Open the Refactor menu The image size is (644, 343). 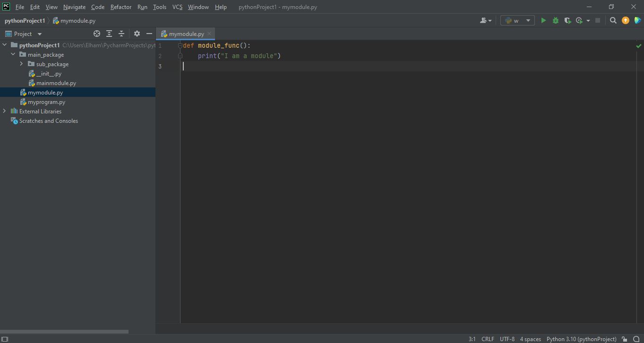(x=121, y=7)
